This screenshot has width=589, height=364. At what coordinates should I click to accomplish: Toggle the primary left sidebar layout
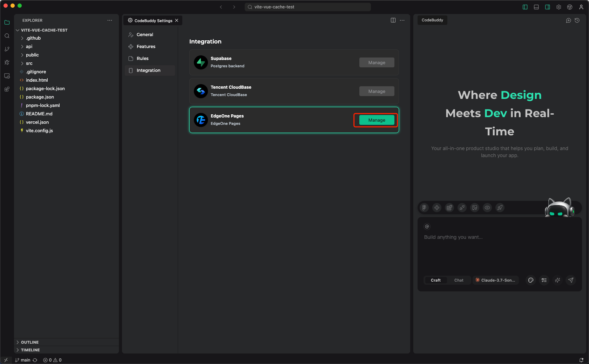(x=525, y=7)
